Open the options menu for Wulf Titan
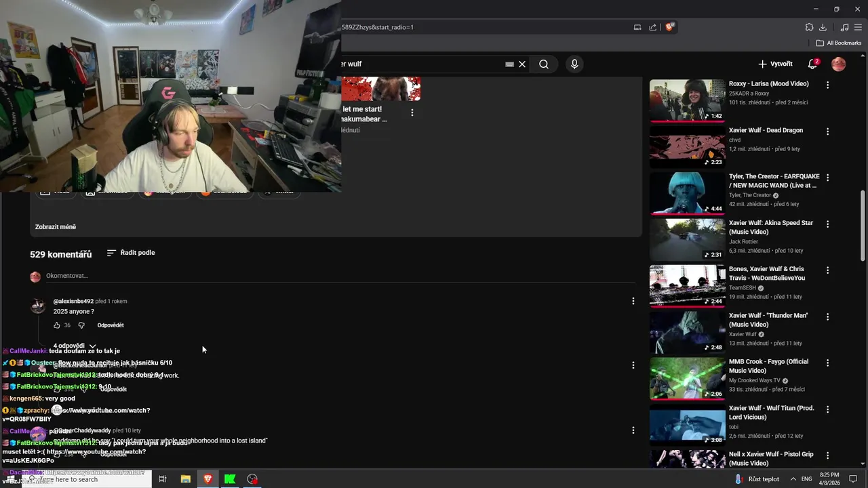Image resolution: width=868 pixels, height=488 pixels. pyautogui.click(x=827, y=409)
